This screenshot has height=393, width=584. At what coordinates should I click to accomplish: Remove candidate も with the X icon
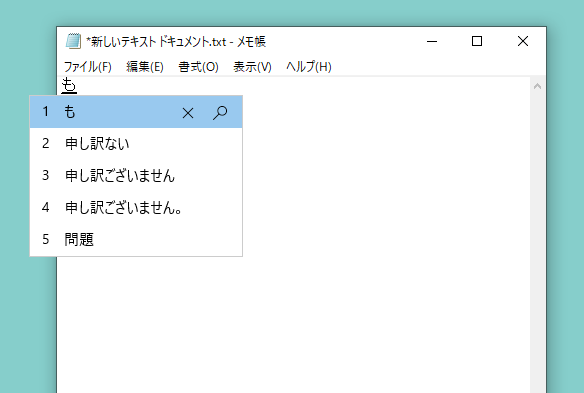188,112
